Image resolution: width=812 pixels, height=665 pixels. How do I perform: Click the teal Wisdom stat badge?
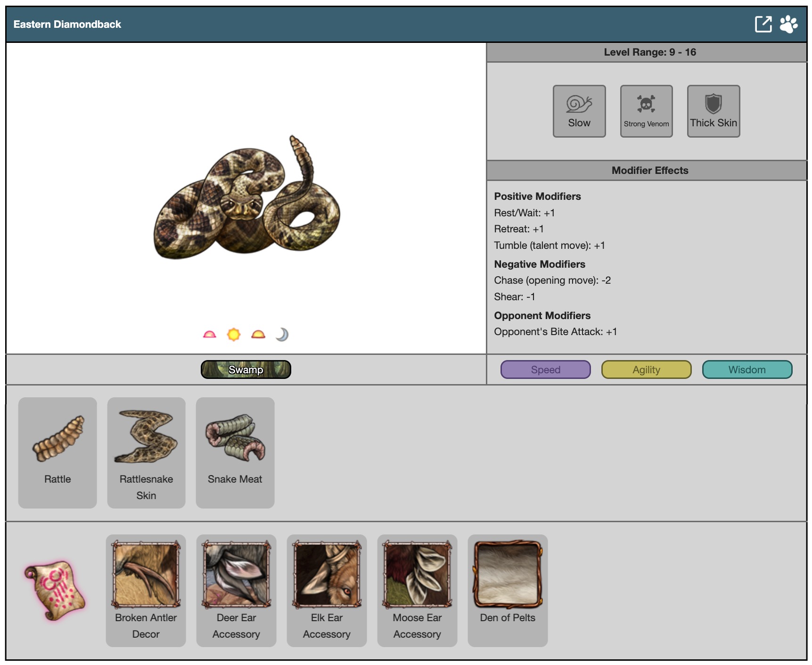click(746, 369)
